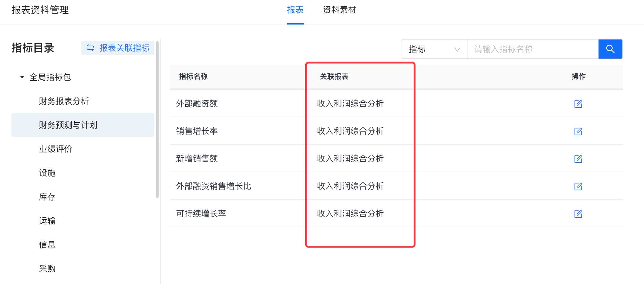Viewport: 644px width, 284px height.
Task: Select 财务报表分析 in the indicator directory
Action: pos(64,101)
